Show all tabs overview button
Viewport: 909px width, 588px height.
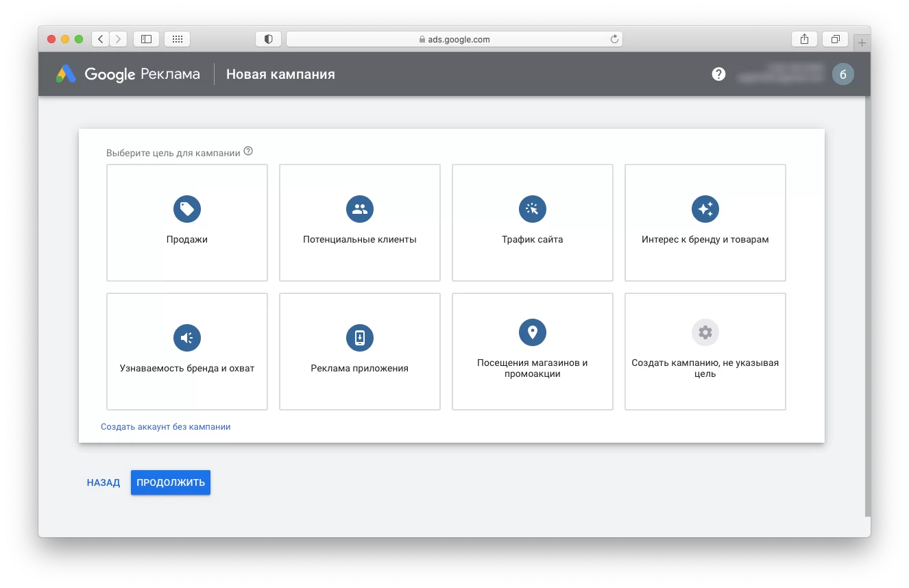[x=835, y=39]
